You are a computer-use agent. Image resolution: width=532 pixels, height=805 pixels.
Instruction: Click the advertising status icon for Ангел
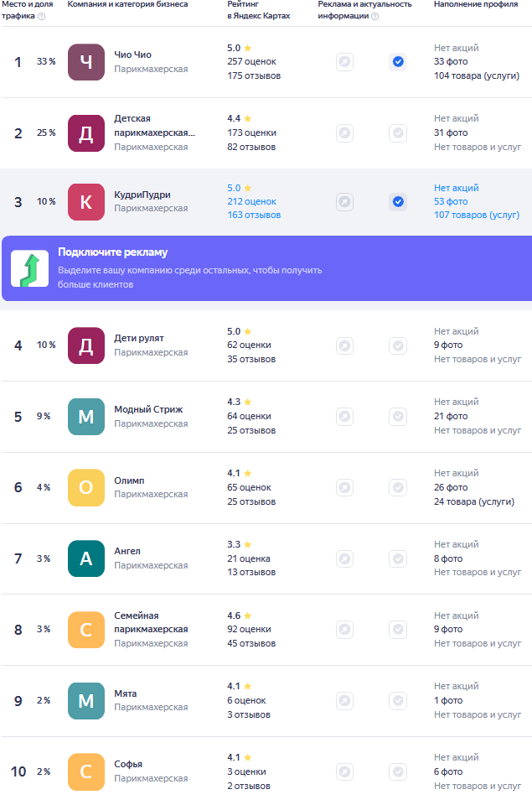pos(344,558)
